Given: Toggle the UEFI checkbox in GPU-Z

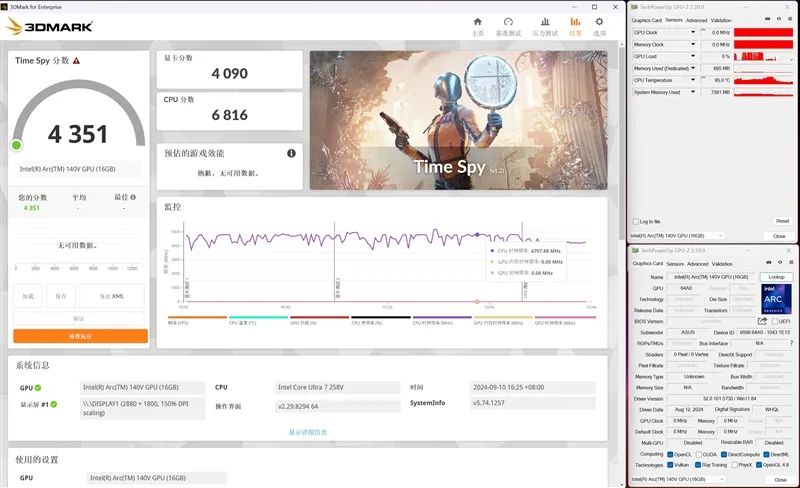Looking at the screenshot, I should [x=775, y=321].
